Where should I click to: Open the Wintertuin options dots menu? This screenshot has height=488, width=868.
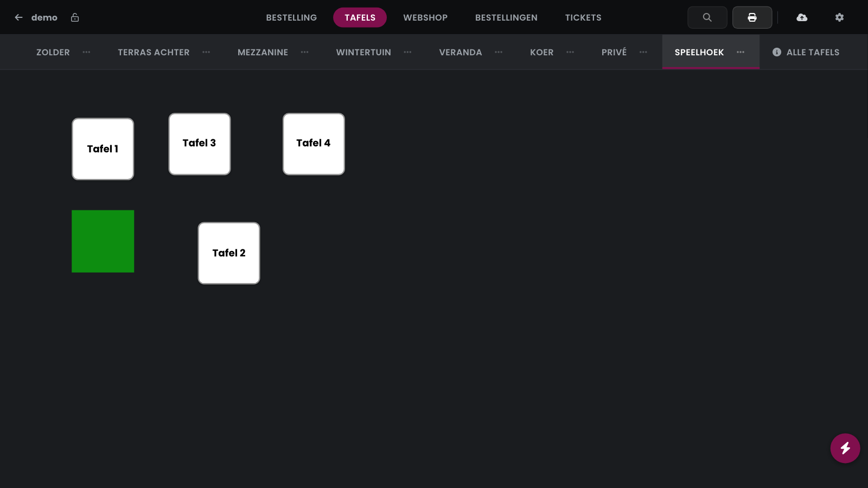coord(407,52)
